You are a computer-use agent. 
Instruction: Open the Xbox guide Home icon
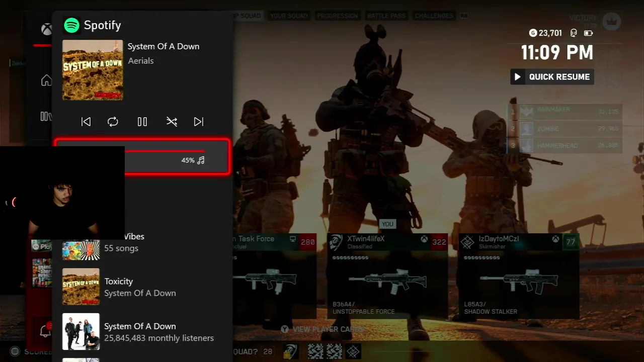click(x=46, y=80)
